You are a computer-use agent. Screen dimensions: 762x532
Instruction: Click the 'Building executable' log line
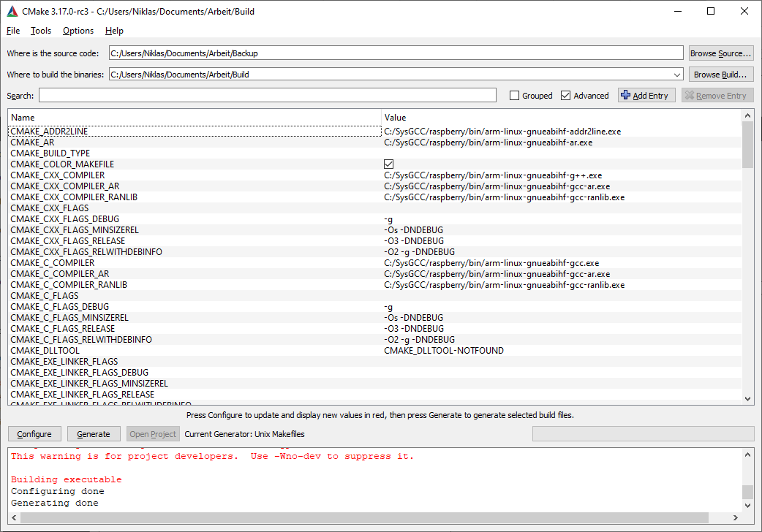[x=66, y=479]
